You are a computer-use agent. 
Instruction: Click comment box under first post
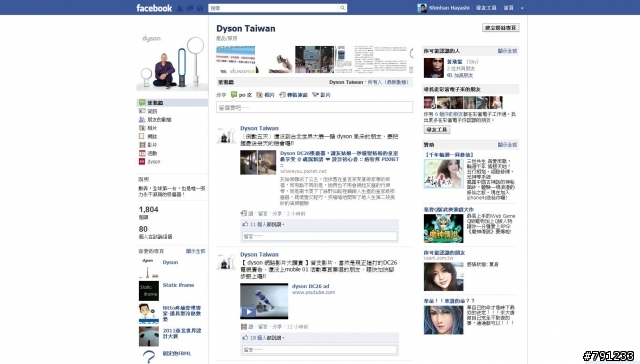pos(320,236)
